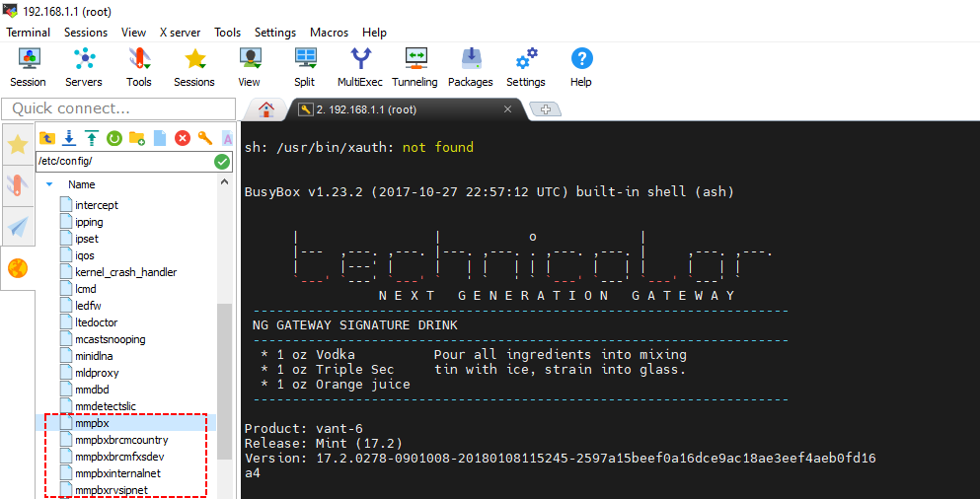Click the file list scrollbar up arrow

click(x=224, y=181)
